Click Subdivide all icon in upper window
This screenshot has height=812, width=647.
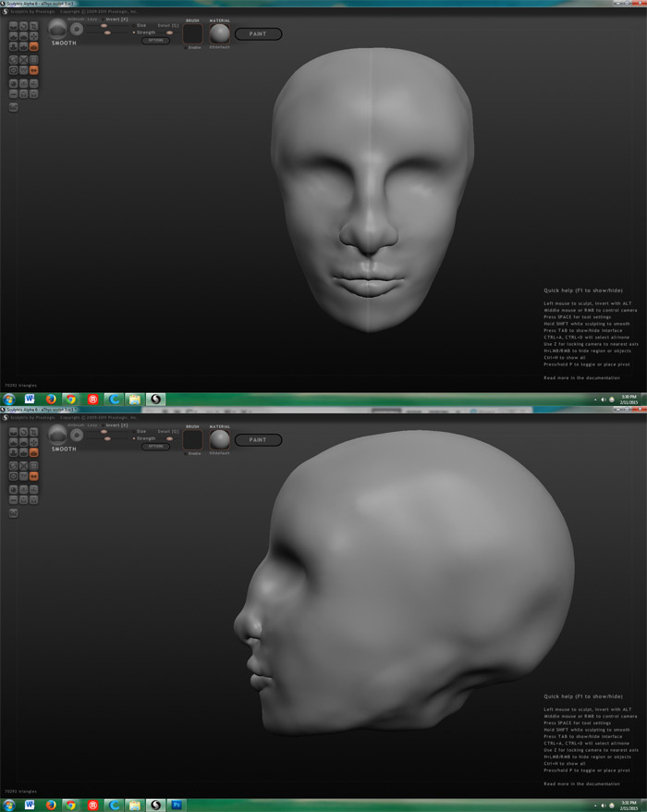33,59
